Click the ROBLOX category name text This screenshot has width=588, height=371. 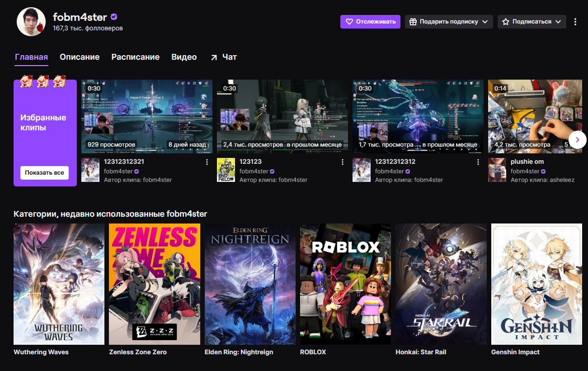(x=313, y=352)
